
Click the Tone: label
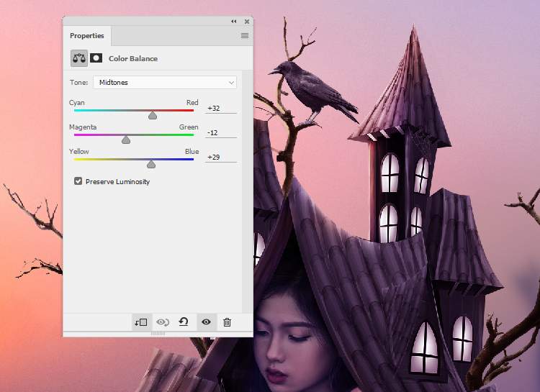click(79, 82)
